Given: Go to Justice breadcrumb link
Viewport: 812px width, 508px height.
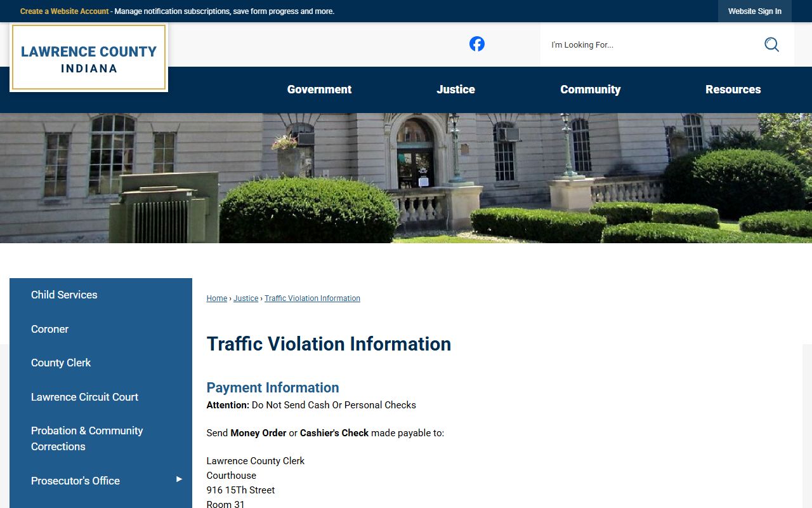Looking at the screenshot, I should 246,298.
